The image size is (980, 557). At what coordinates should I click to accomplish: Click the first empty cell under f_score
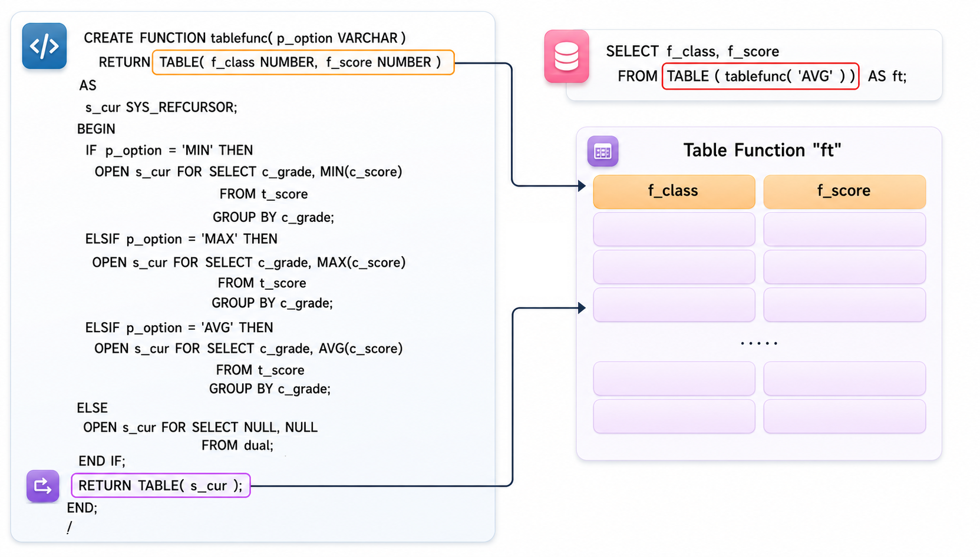844,230
